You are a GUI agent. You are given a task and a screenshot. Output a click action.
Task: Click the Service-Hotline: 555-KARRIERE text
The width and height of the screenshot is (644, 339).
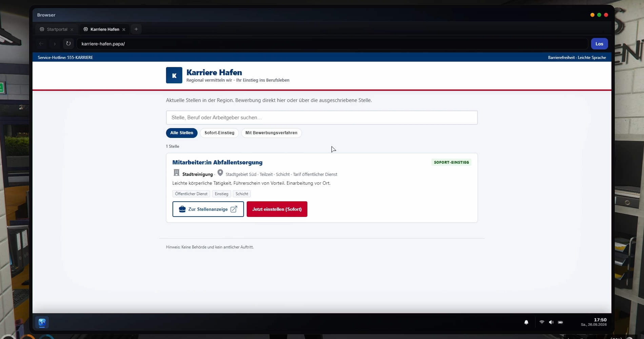pos(65,58)
